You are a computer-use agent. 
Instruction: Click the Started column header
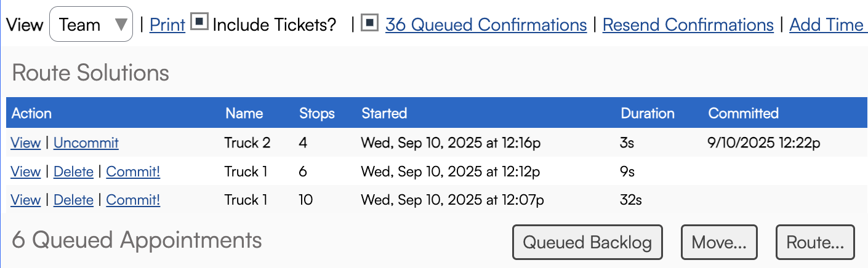[384, 113]
